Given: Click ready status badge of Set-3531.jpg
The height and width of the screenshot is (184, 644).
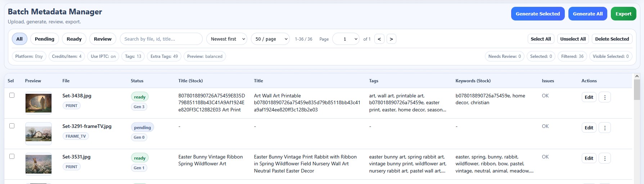Looking at the screenshot, I should pyautogui.click(x=140, y=158).
